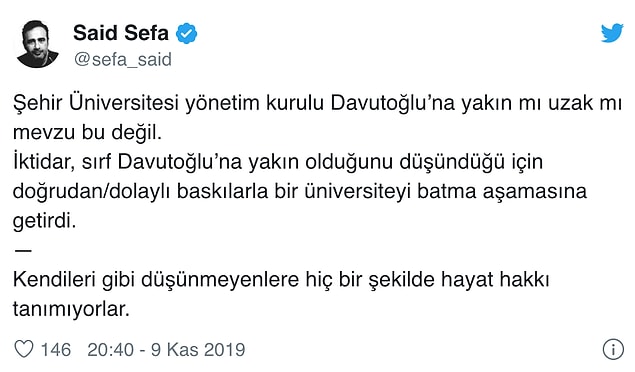Click the 9 Kas 2019 date

click(x=198, y=350)
